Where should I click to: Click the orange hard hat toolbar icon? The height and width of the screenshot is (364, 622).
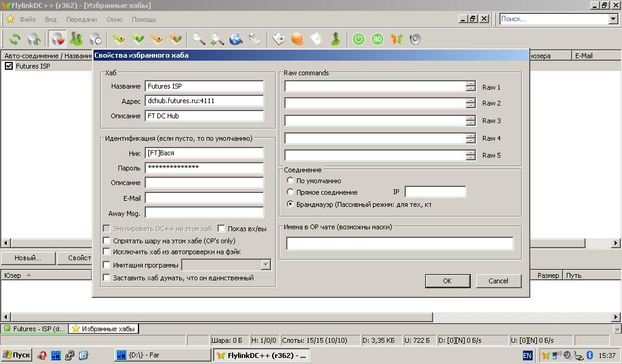297,39
